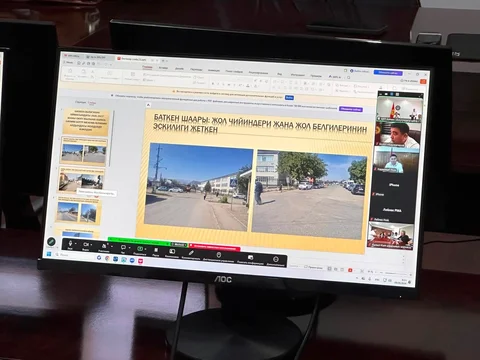
Task: Open Zoom participants panel icon
Action: (x=104, y=247)
